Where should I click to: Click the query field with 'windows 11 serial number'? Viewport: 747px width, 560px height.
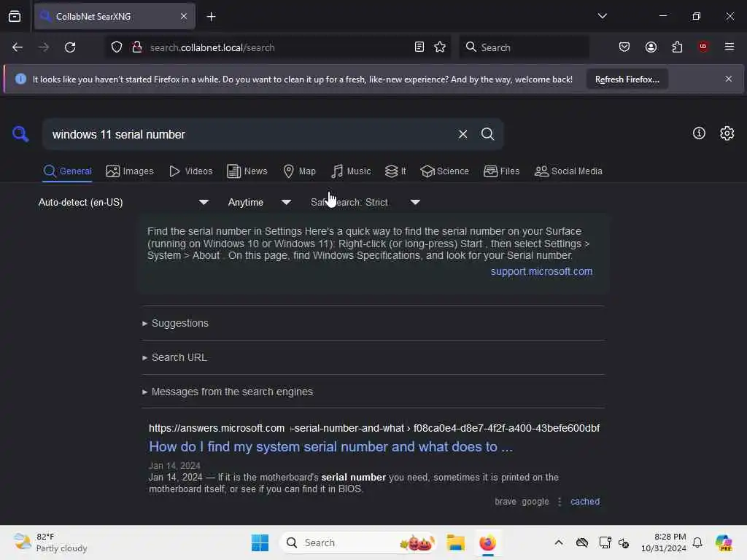[250, 134]
